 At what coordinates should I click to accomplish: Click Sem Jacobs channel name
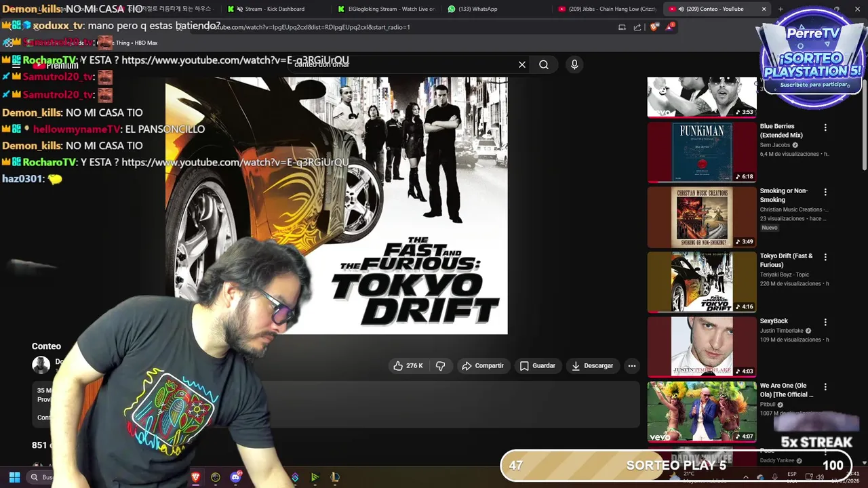tap(775, 145)
